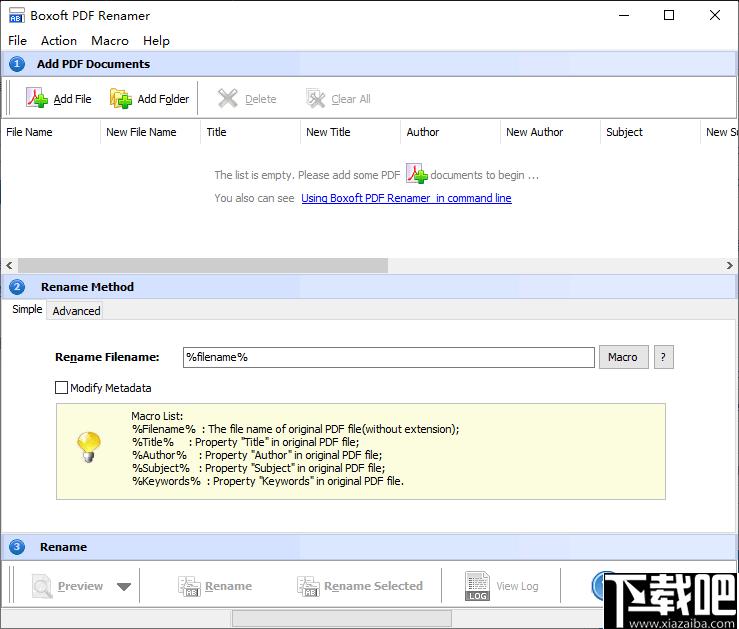Open the command line usage link
The image size is (739, 629).
[x=406, y=198]
